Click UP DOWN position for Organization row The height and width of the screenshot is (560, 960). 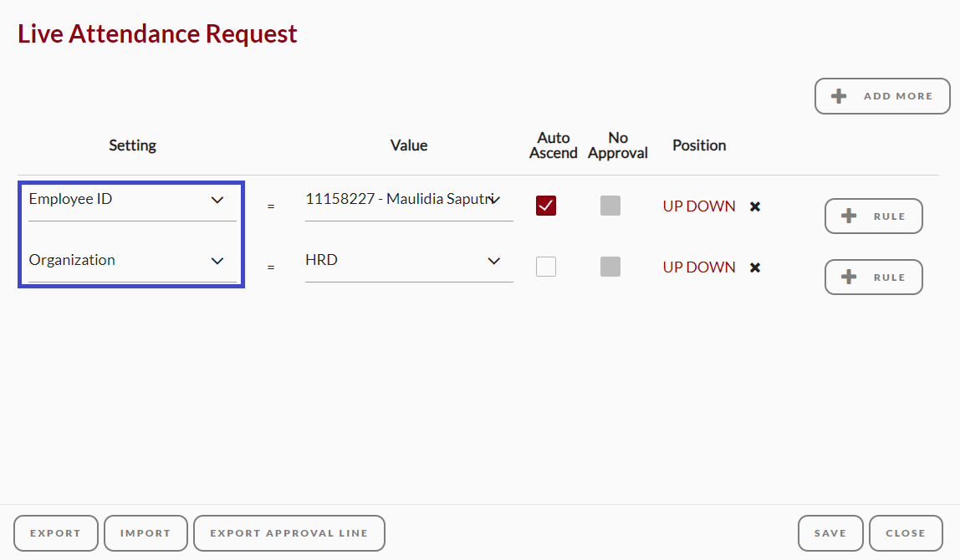[x=698, y=267]
